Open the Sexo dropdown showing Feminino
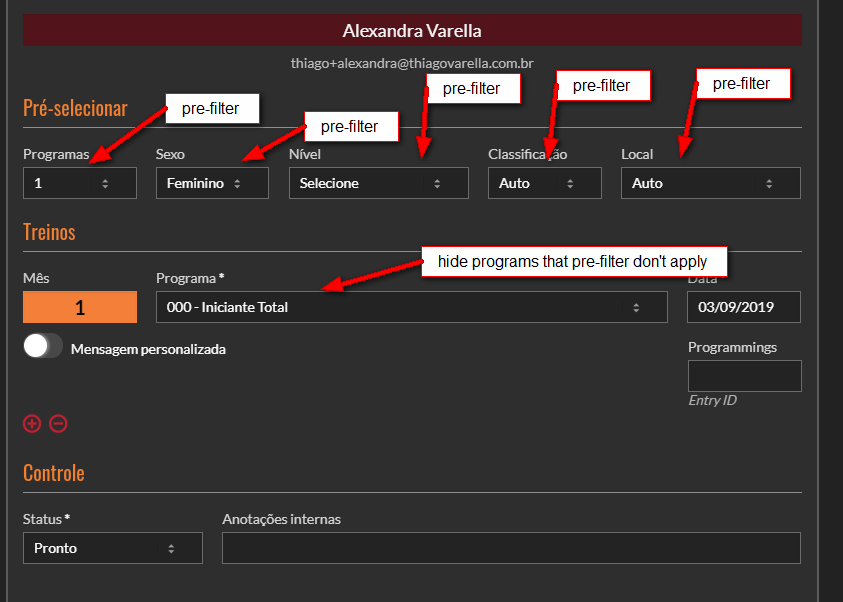843x602 pixels. [212, 183]
